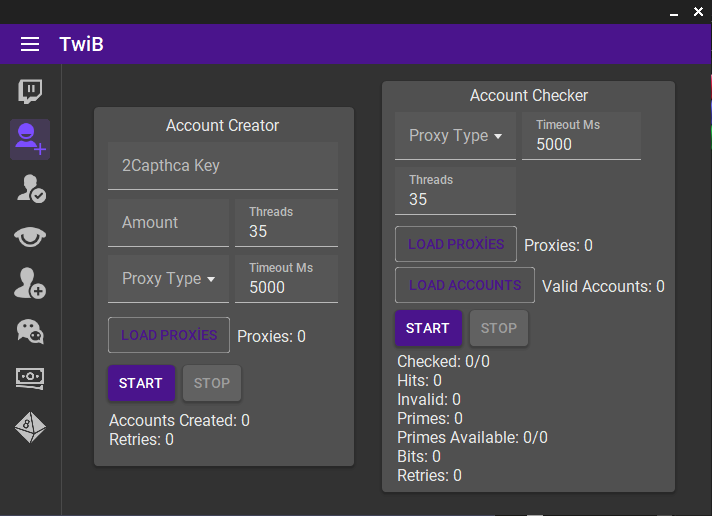Viewport: 712px width, 516px height.
Task: Open the eye viewer sidebar icon
Action: 30,237
